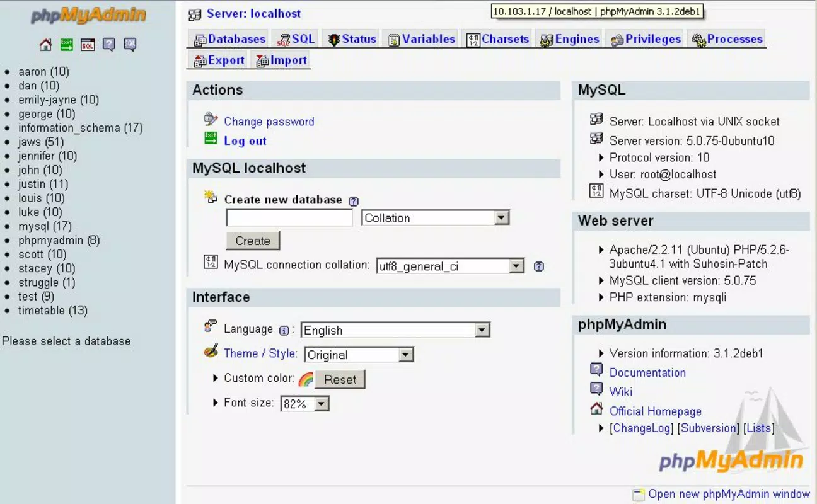
Task: Select the aaron database in sidebar
Action: click(44, 72)
